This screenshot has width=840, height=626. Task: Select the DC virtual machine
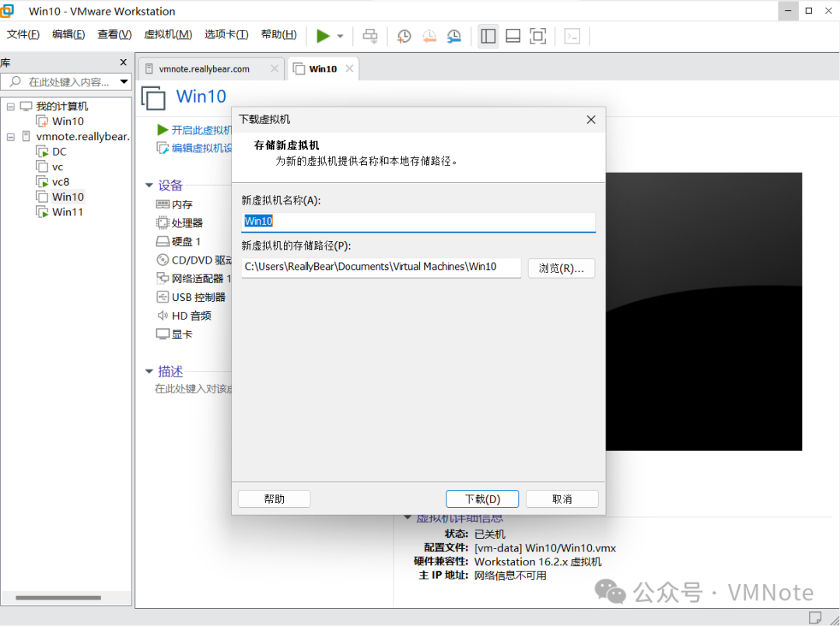coord(59,152)
